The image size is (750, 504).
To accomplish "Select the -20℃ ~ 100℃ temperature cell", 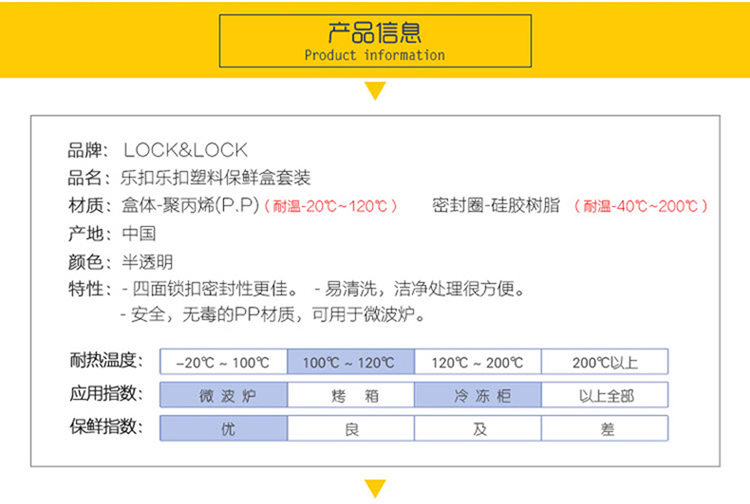I will 223,362.
